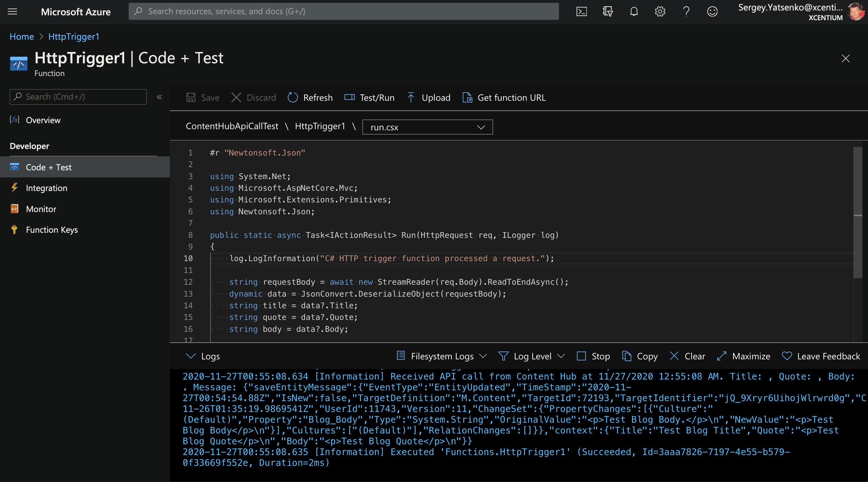
Task: Click the Monitor icon in sidebar
Action: pos(14,209)
